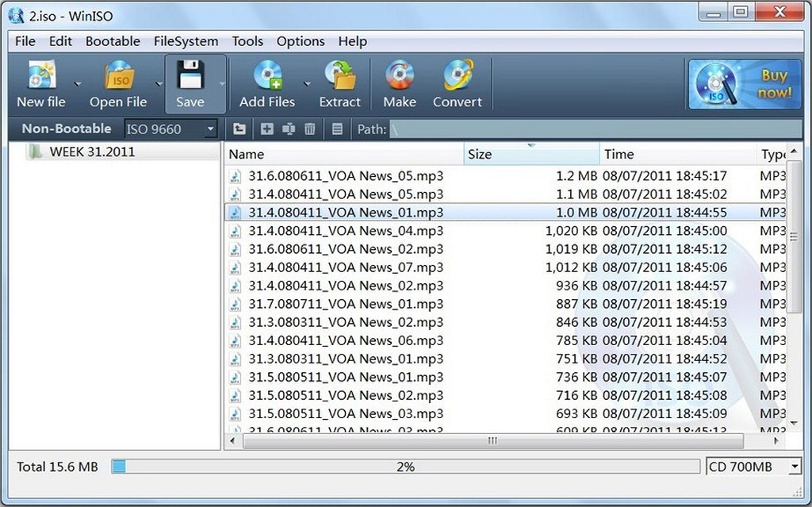812x507 pixels.
Task: Click the mp3 icon of 31.4.080411_VOA News_06.mp3
Action: 235,340
